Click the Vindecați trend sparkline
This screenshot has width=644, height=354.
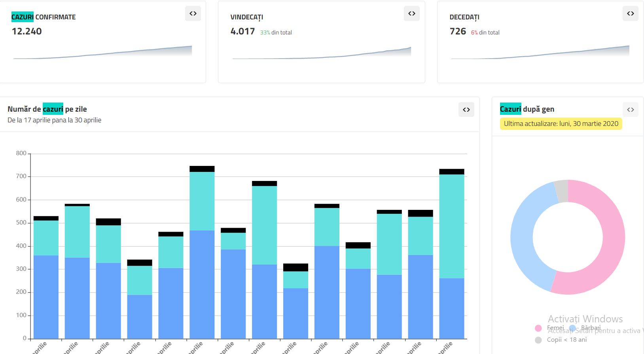322,55
